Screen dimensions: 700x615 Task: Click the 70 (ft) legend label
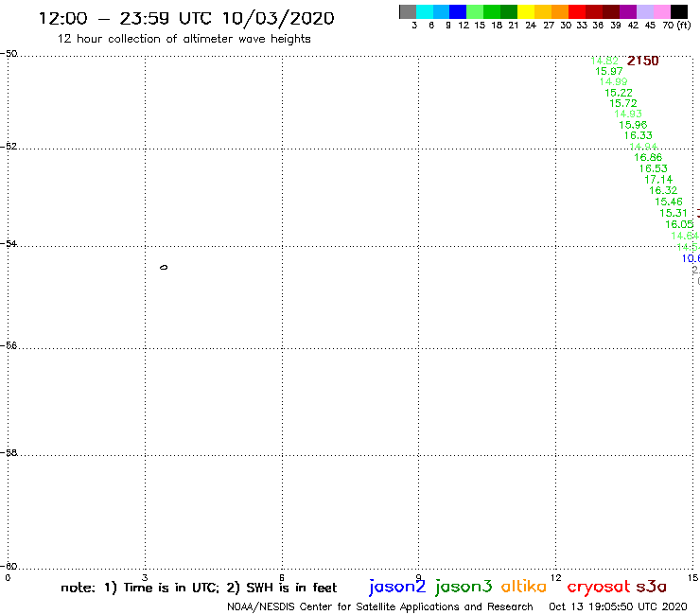pos(676,26)
